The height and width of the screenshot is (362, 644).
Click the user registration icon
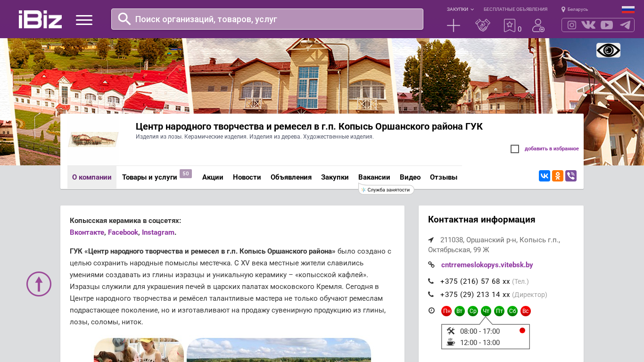tap(538, 25)
